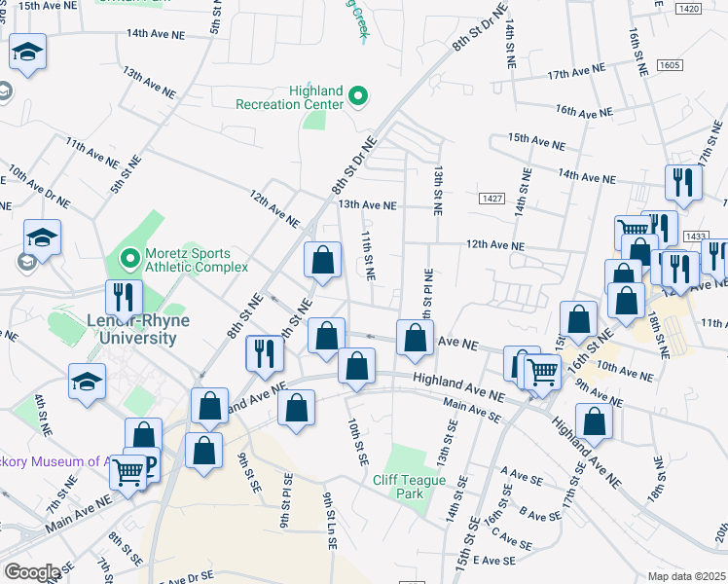Click the '10th St SE' street label
Viewport: 728px width, 584px height.
click(x=358, y=443)
